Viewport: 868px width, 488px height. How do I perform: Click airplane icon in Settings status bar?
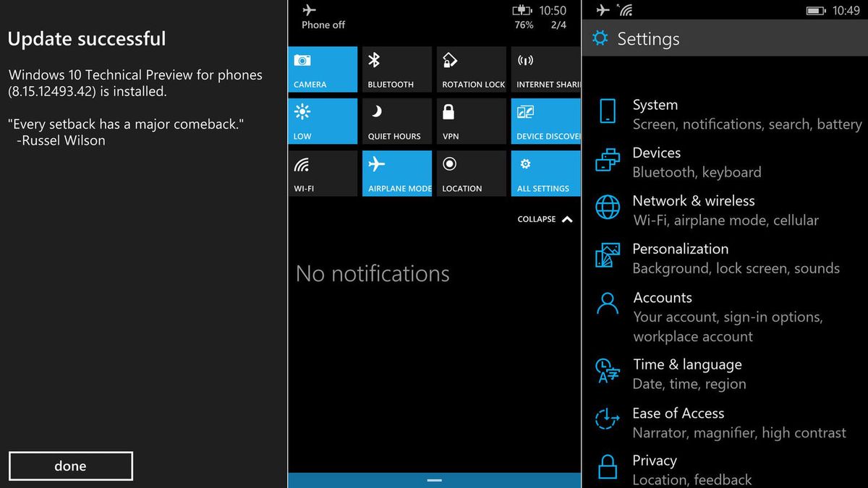(603, 10)
